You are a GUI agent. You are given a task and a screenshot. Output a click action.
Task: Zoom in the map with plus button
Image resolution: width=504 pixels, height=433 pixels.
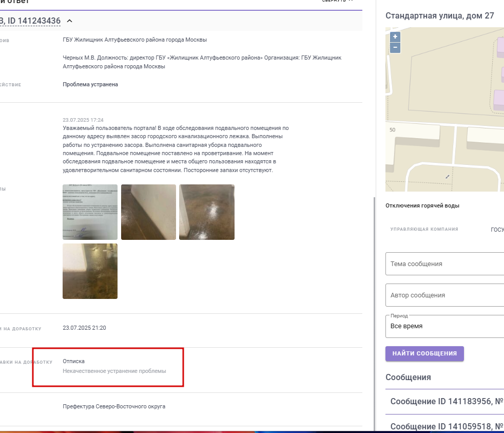(x=395, y=36)
